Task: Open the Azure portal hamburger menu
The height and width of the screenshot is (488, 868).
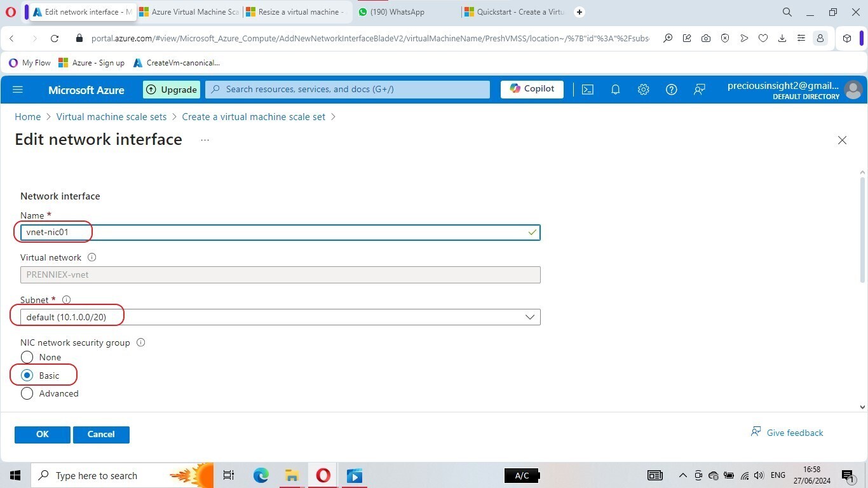Action: coord(18,90)
